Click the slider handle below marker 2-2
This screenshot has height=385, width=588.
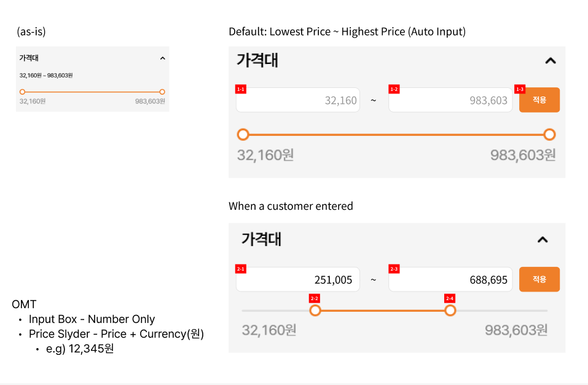(x=315, y=311)
